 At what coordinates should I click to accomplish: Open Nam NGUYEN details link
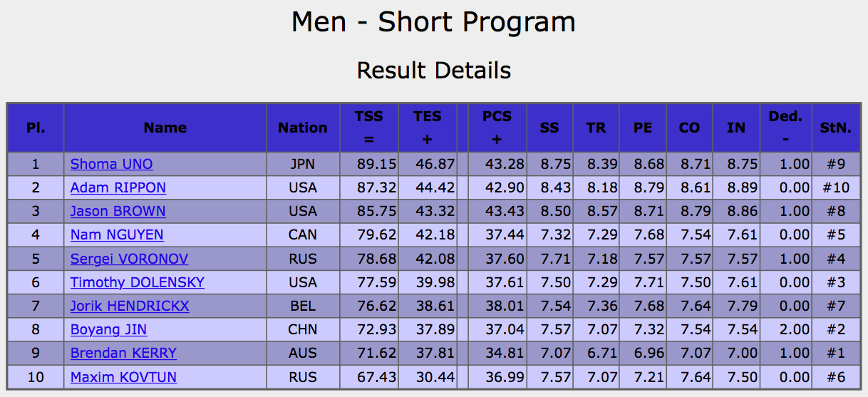pyautogui.click(x=117, y=234)
